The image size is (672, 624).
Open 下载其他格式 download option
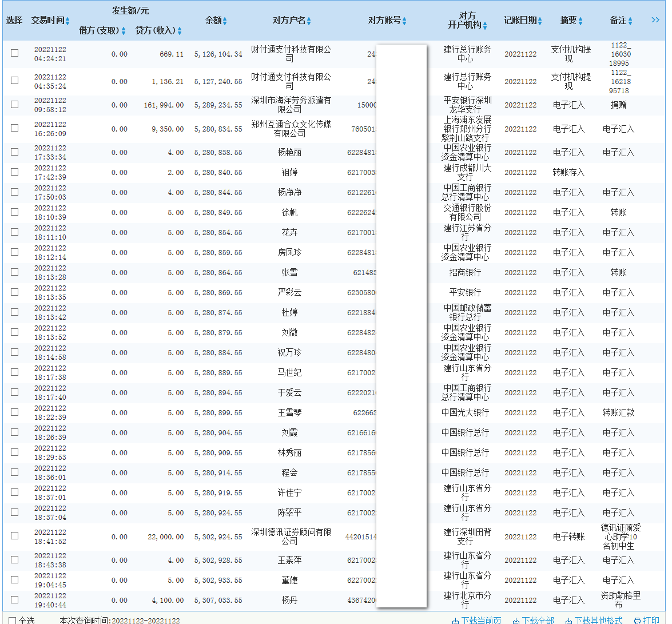598,620
